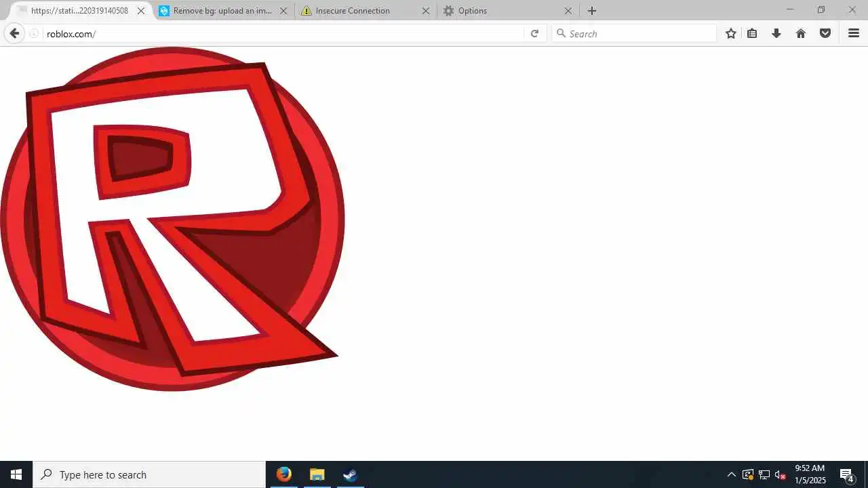This screenshot has height=488, width=868.
Task: Click the muted volume tray icon
Action: pos(781,474)
